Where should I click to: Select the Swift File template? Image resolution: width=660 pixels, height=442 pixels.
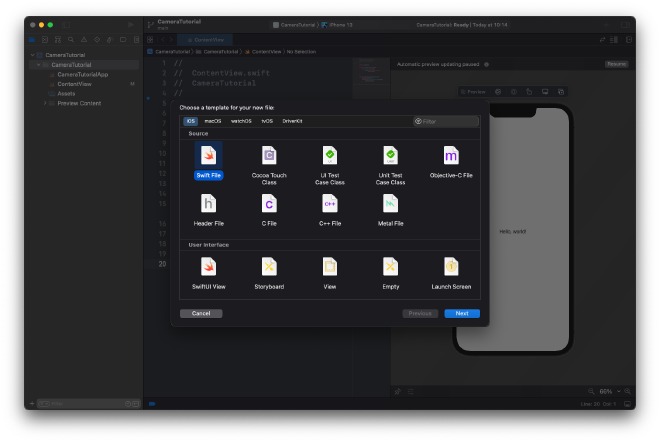(208, 157)
